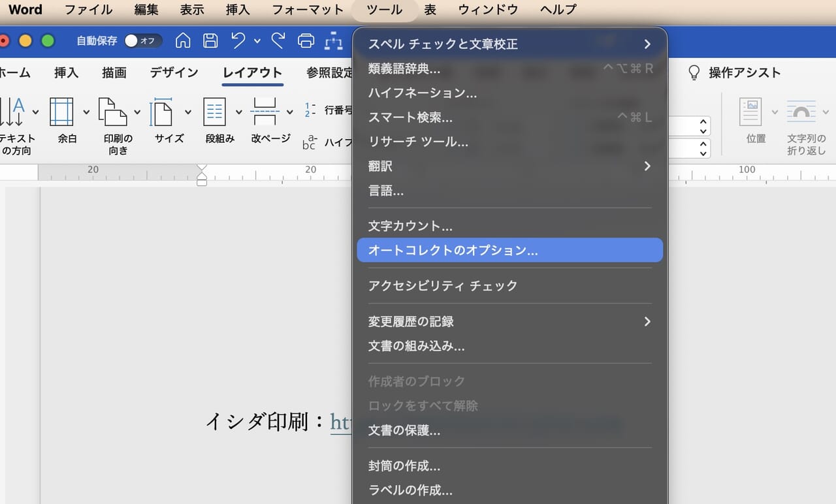Image resolution: width=836 pixels, height=504 pixels.
Task: Choose 文書の組み込み... menu entry
Action: (510, 346)
